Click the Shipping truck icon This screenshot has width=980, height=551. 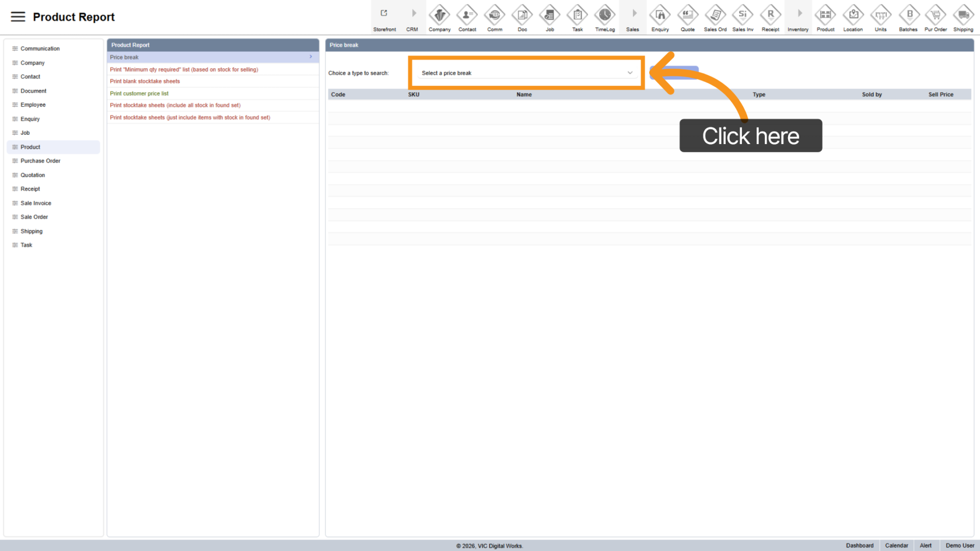point(963,15)
